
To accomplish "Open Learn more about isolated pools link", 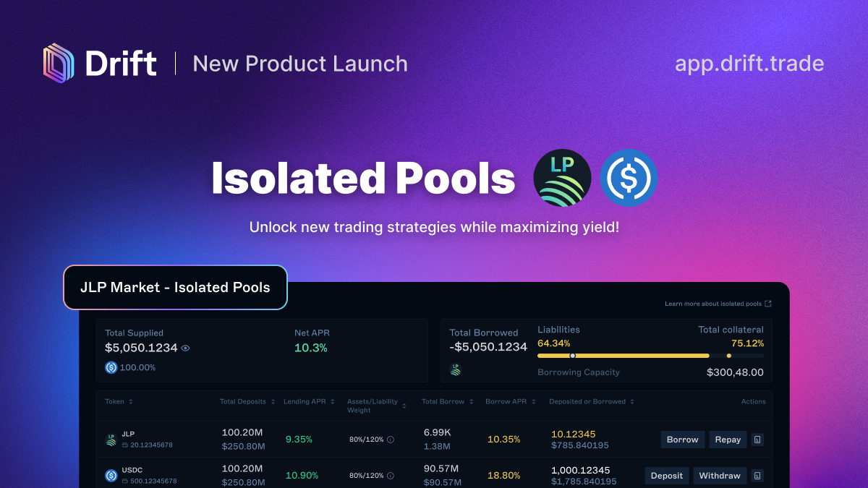I will point(713,304).
